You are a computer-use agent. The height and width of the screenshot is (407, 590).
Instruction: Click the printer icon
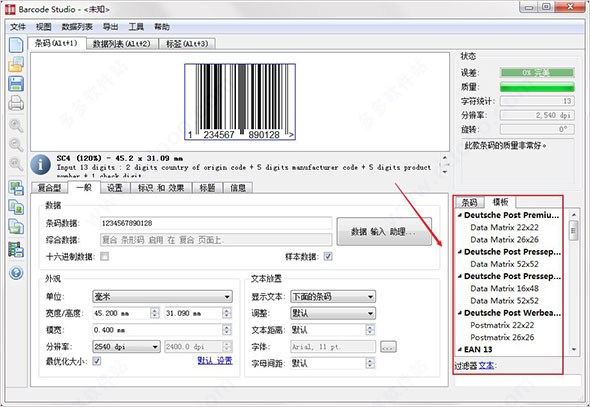coord(16,103)
